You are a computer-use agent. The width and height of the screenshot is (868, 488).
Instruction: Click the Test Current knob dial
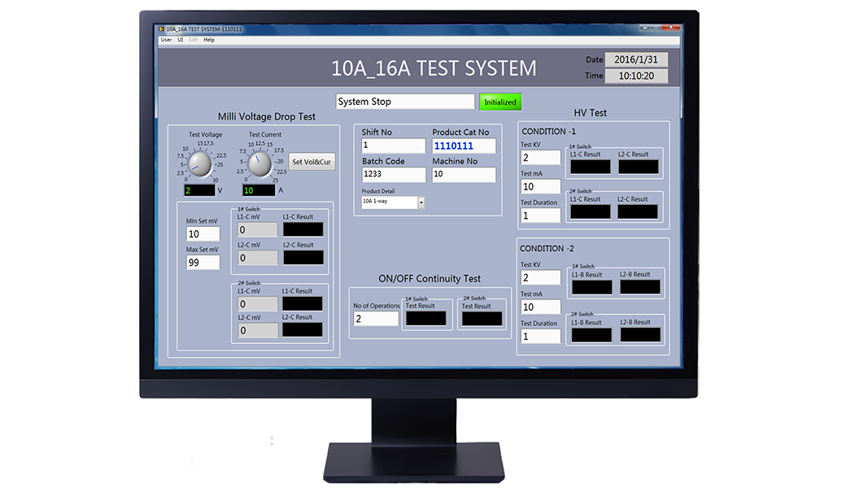click(x=260, y=164)
